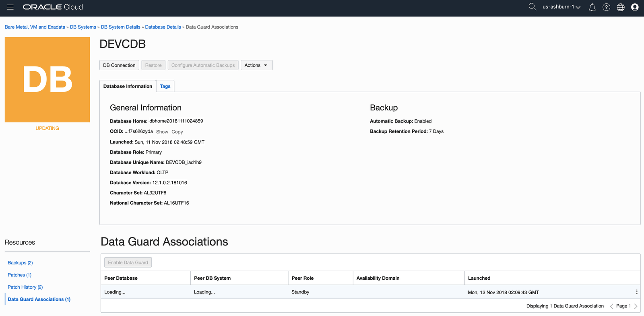Click the search magnifier icon
This screenshot has width=644, height=316.
pyautogui.click(x=532, y=7)
